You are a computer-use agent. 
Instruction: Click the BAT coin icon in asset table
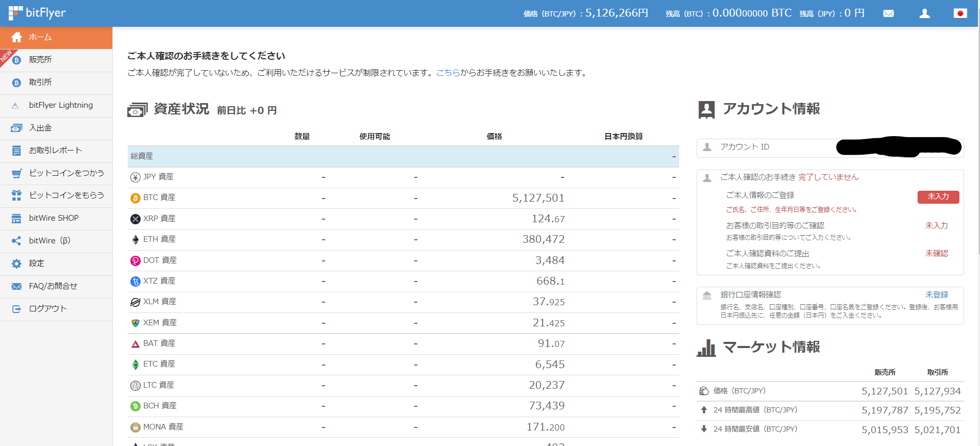point(136,344)
